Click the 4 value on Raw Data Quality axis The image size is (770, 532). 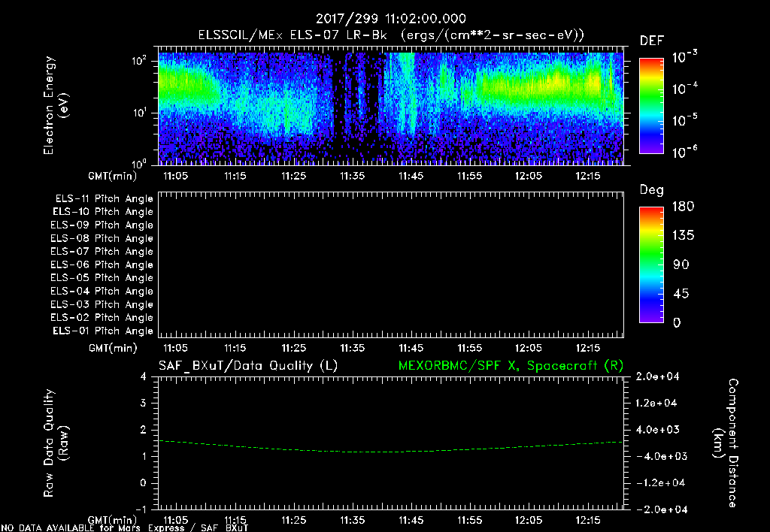coord(144,376)
